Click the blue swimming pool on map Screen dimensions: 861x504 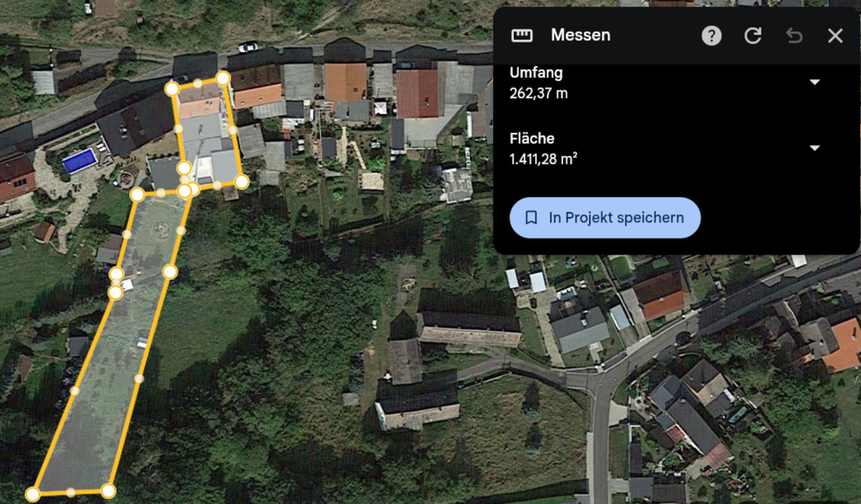[x=80, y=161]
